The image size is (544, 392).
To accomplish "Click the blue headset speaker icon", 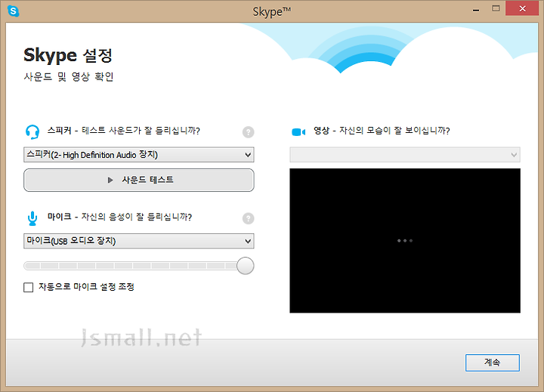I will 32,132.
